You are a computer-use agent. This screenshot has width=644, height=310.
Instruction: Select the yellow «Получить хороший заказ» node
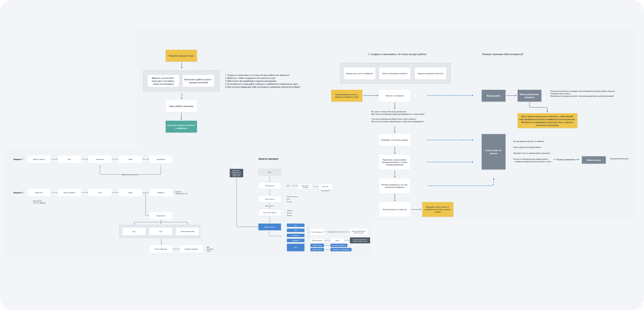coord(181,56)
